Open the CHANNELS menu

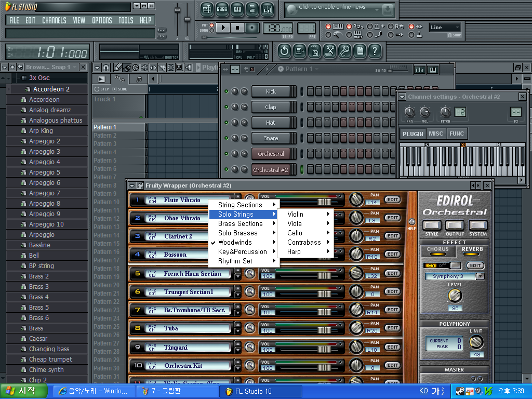coord(54,20)
